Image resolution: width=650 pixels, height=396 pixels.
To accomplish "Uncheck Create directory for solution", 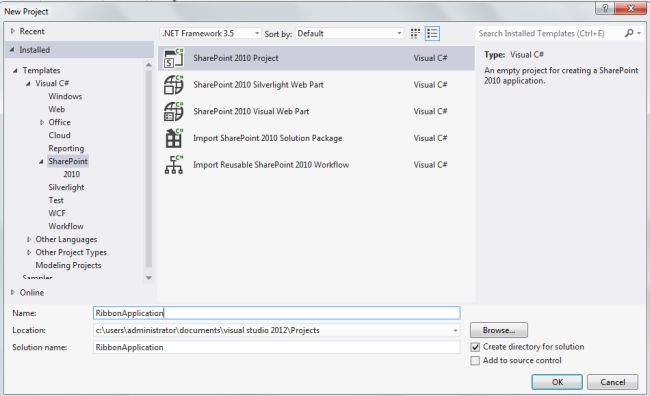I will (x=475, y=347).
